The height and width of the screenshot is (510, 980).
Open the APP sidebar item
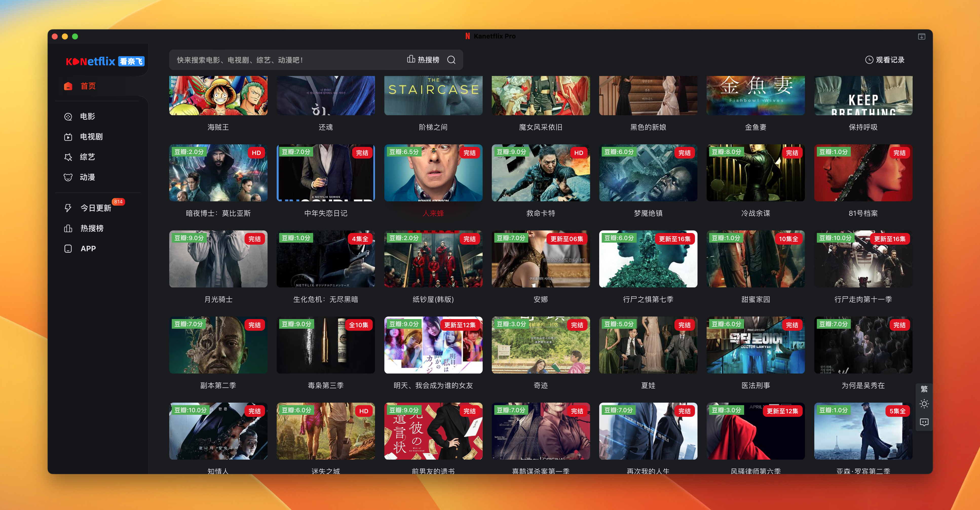88,248
